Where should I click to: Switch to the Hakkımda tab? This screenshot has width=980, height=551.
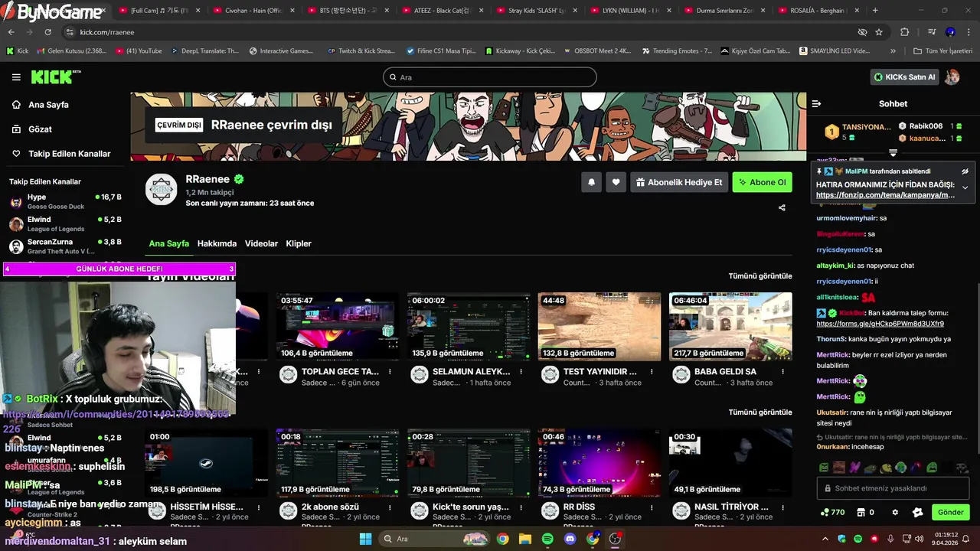(217, 243)
